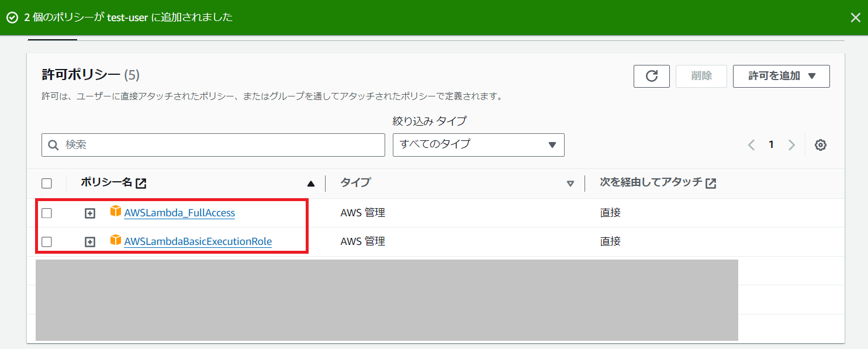This screenshot has height=349, width=868.
Task: Open the AWSLambdaBasicExecutionRole policy link
Action: click(198, 242)
